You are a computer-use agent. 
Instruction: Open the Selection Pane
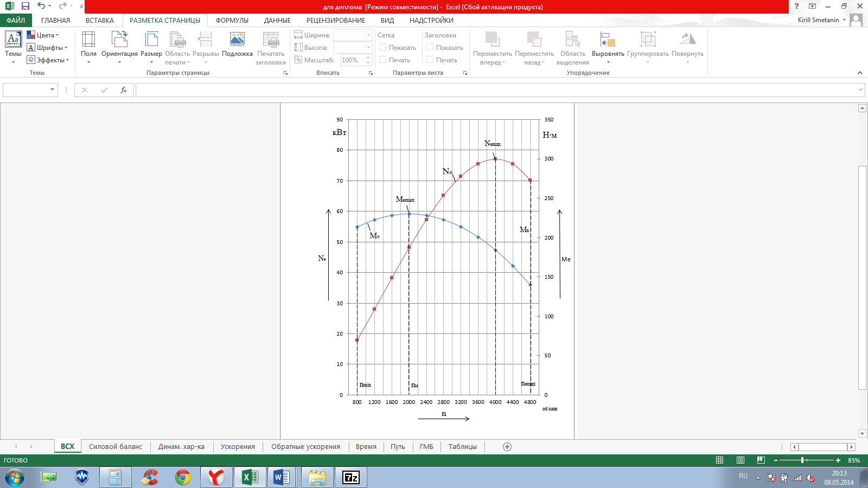tap(573, 48)
